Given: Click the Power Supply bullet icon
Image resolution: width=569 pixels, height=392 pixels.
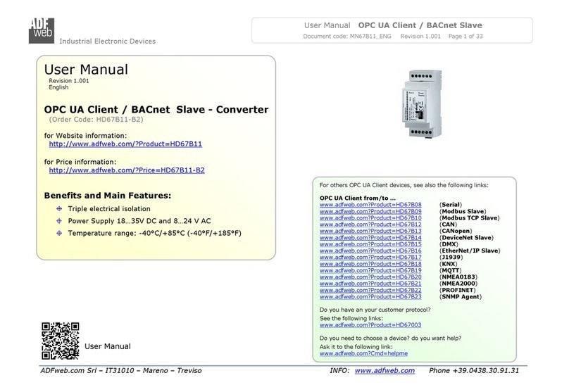Looking at the screenshot, I should [59, 220].
